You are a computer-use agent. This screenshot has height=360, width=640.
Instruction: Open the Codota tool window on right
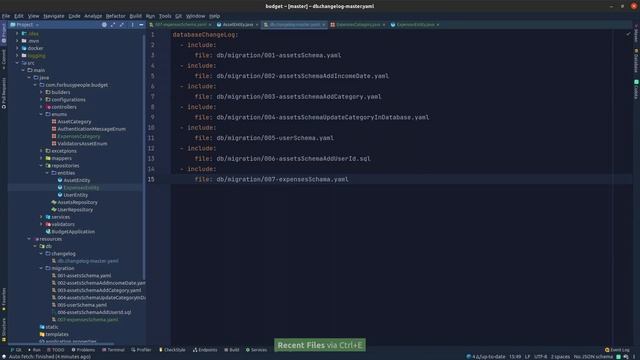(x=636, y=89)
